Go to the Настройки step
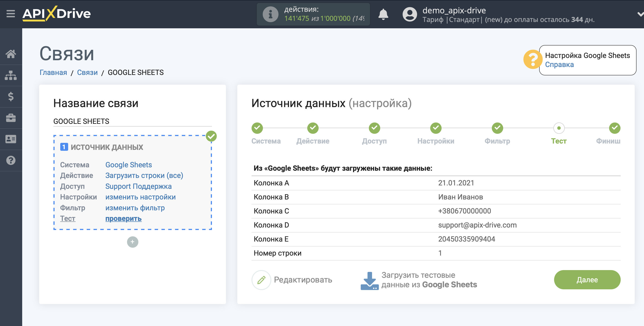The height and width of the screenshot is (326, 644). (x=436, y=141)
